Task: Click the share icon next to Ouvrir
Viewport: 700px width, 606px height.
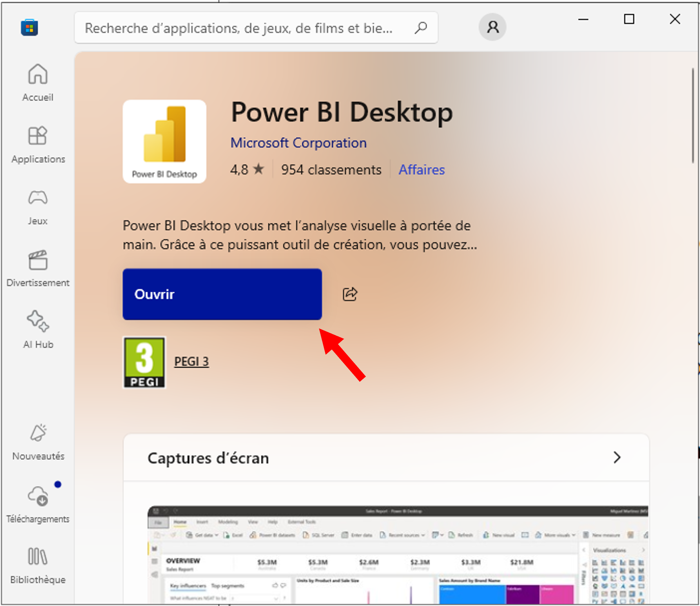Action: pos(350,294)
